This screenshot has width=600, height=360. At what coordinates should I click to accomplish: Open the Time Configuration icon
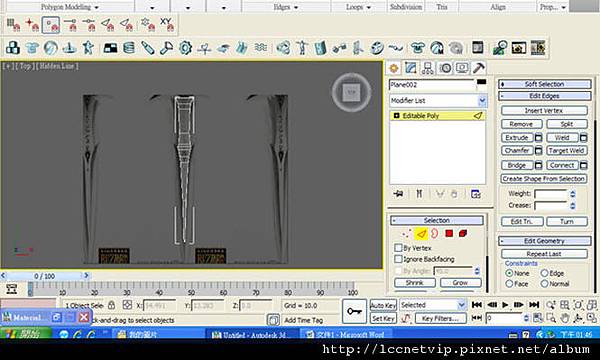[538, 318]
